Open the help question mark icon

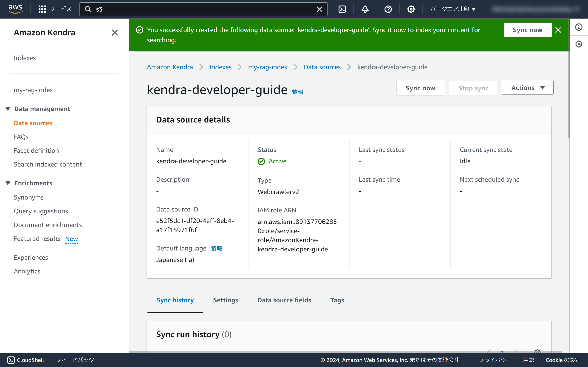(388, 9)
